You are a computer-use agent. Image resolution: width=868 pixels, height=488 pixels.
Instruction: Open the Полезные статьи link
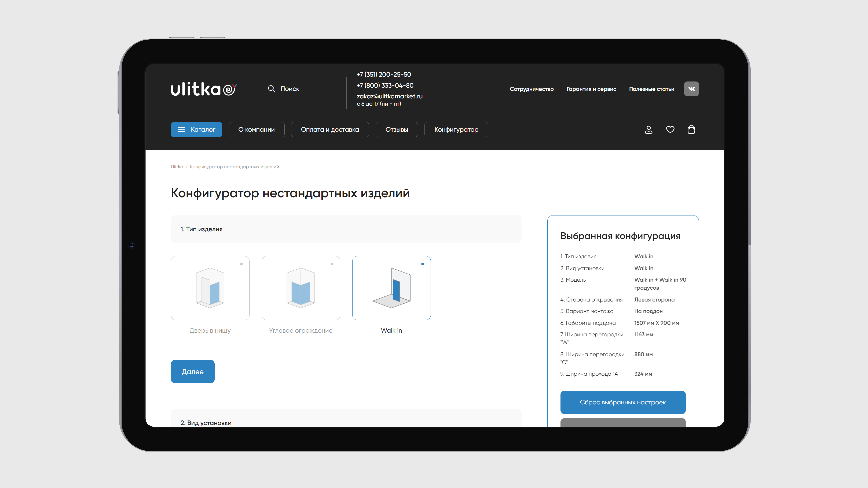pyautogui.click(x=652, y=89)
